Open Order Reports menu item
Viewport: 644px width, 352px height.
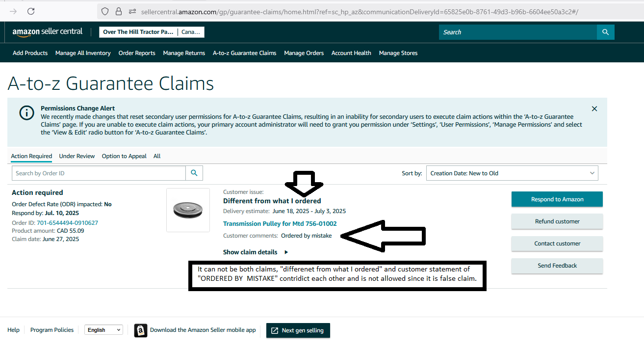(x=137, y=53)
